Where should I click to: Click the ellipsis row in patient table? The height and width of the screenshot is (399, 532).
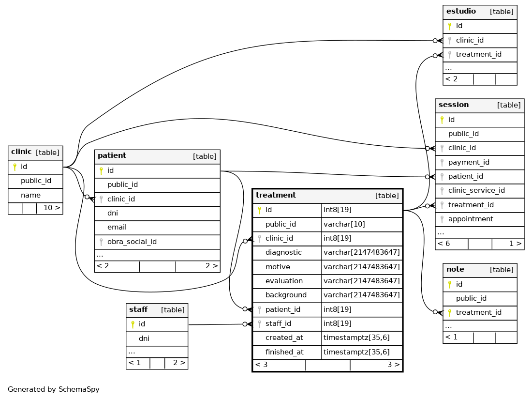pos(157,255)
